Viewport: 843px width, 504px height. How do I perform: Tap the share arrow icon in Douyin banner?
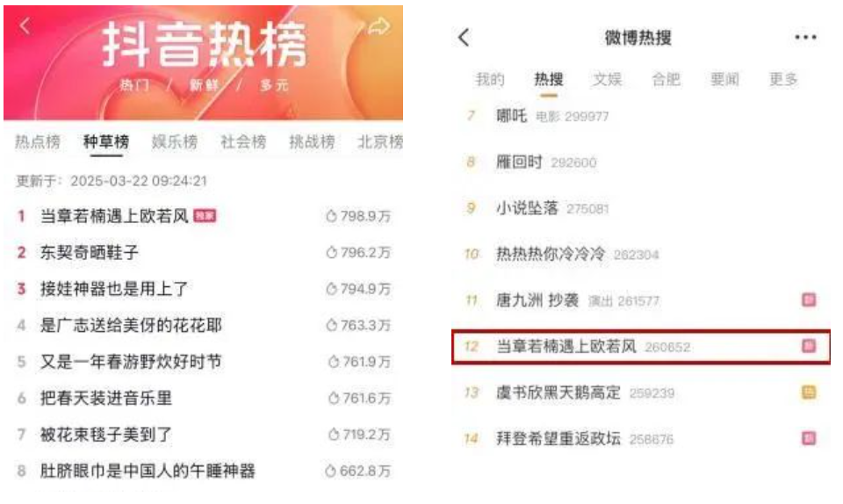pos(379,25)
